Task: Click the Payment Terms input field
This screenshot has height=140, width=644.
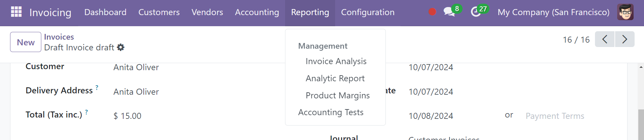Action: tap(571, 116)
